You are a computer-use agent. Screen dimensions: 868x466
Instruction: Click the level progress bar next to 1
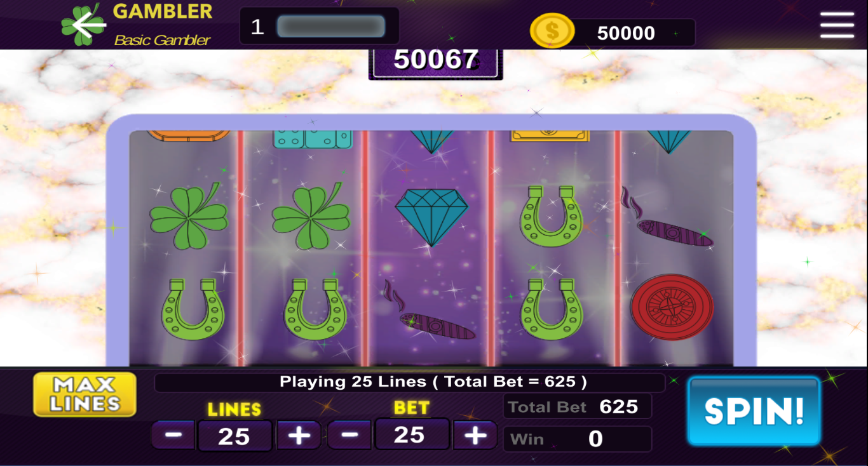pos(331,27)
